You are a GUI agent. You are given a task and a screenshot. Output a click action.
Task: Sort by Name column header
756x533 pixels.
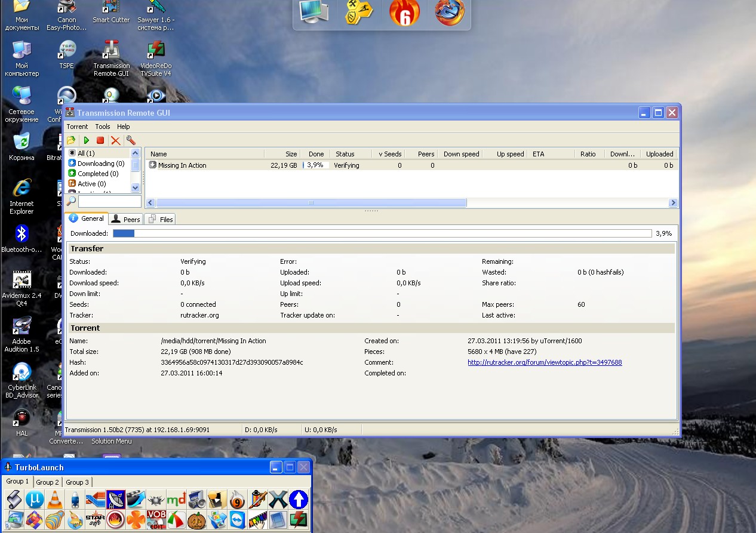[205, 154]
